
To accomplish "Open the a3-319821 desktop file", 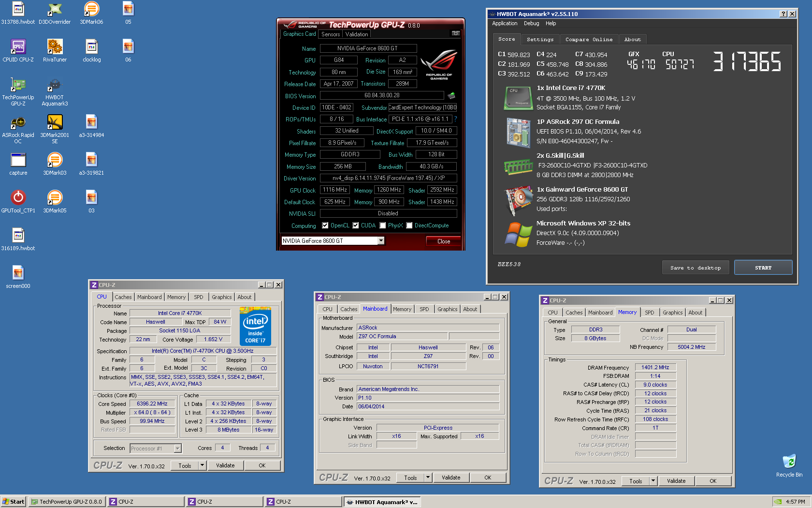I will click(91, 164).
